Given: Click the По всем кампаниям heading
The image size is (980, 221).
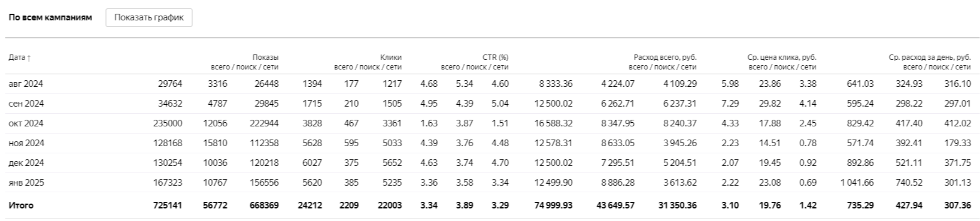Looking at the screenshot, I should pos(50,17).
